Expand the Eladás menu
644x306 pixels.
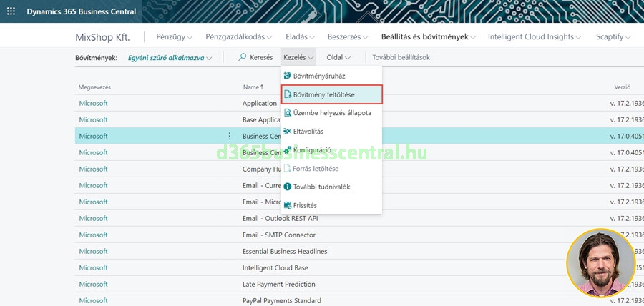[301, 37]
